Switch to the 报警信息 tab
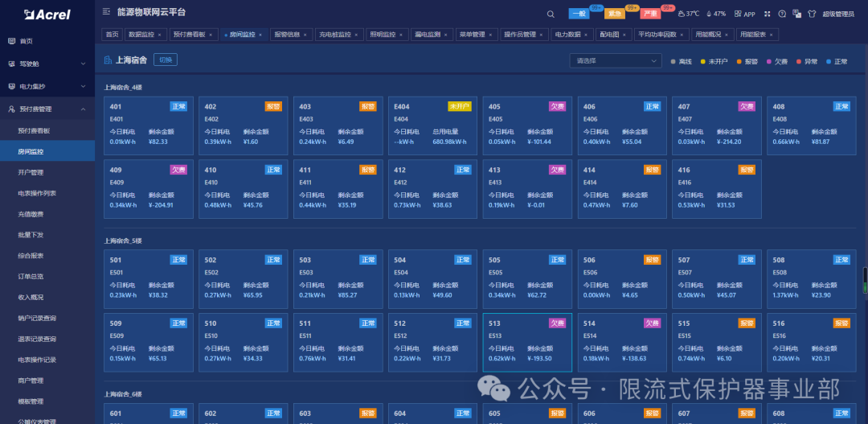The image size is (868, 424). 286,35
